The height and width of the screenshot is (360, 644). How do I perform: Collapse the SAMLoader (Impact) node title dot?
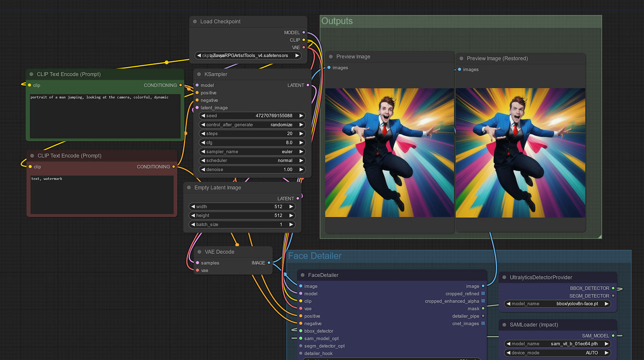click(x=504, y=325)
